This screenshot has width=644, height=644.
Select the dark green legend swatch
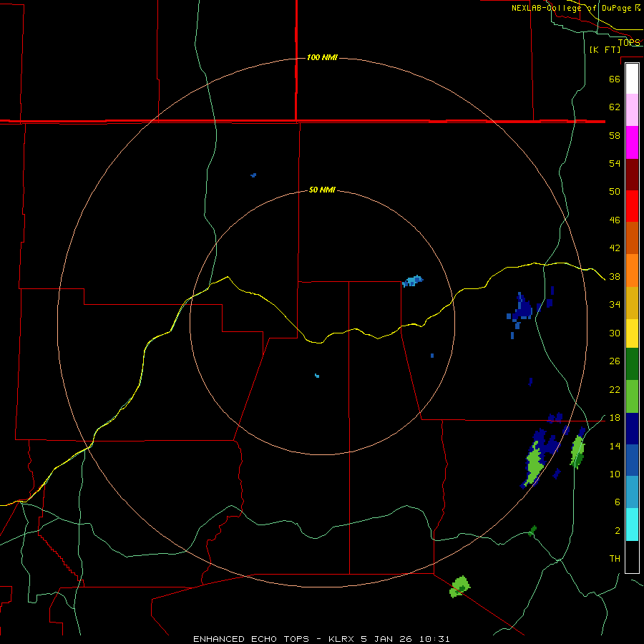[632, 364]
